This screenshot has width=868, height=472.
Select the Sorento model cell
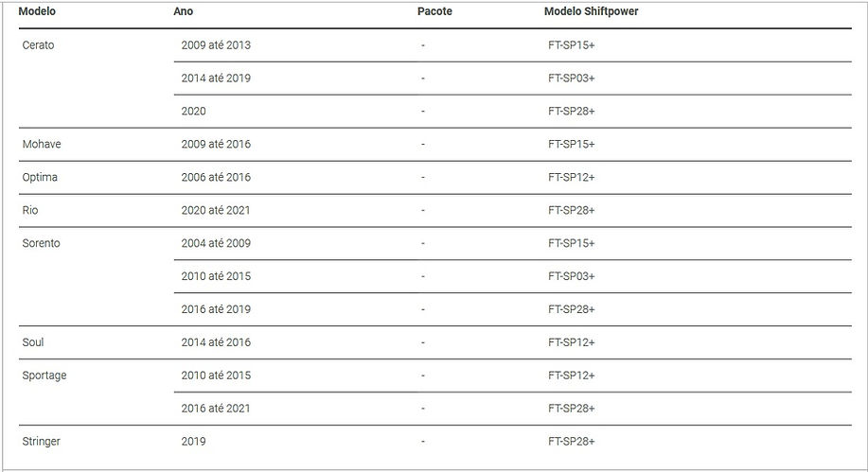click(41, 243)
